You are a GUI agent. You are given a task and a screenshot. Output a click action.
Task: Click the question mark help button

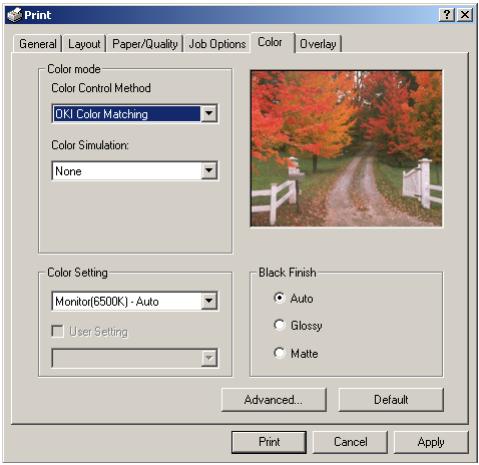point(447,15)
